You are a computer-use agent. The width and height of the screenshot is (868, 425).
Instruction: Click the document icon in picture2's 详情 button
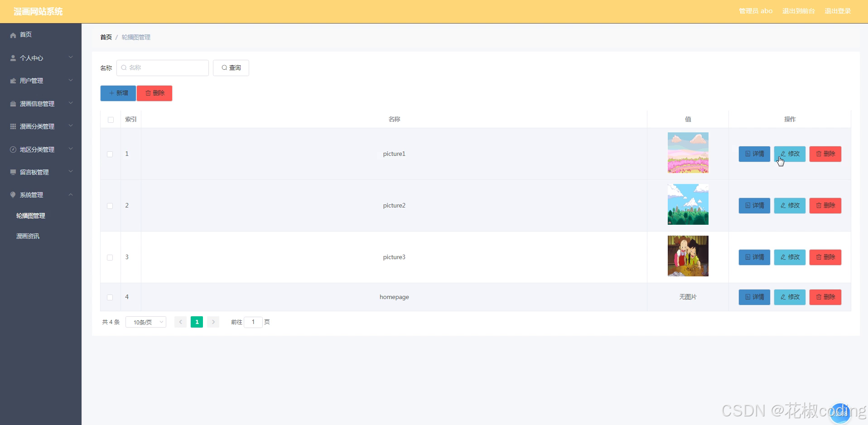tap(748, 205)
